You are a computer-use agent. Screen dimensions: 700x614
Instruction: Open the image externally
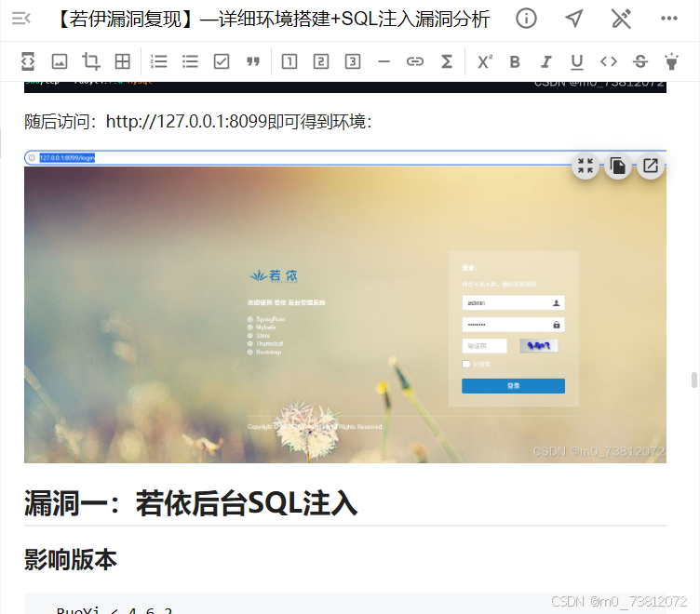651,166
